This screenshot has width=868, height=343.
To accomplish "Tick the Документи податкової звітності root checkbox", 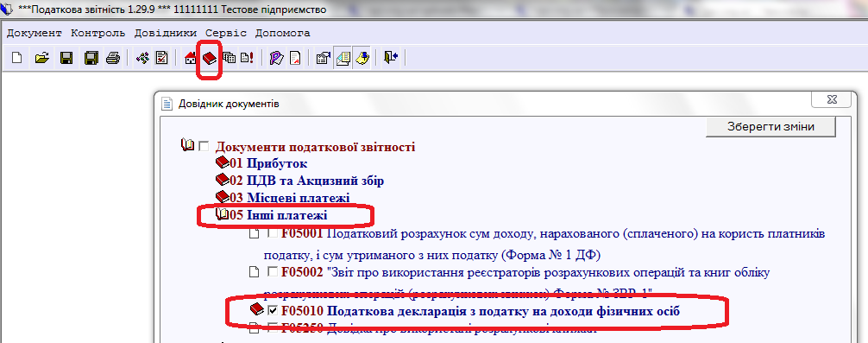I will [204, 147].
